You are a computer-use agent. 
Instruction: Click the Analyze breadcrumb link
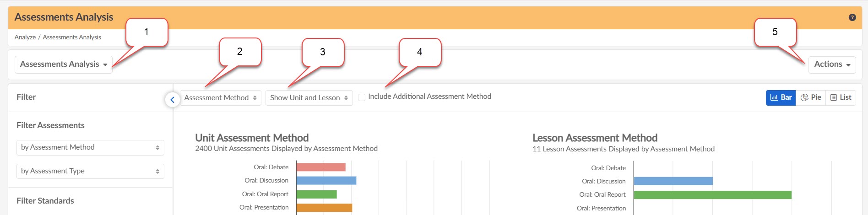tap(25, 37)
